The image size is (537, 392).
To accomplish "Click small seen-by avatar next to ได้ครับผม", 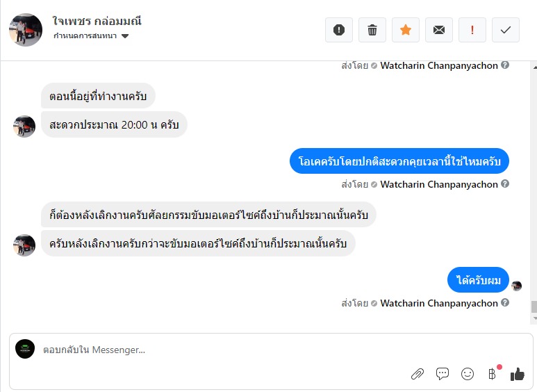I will click(x=516, y=286).
